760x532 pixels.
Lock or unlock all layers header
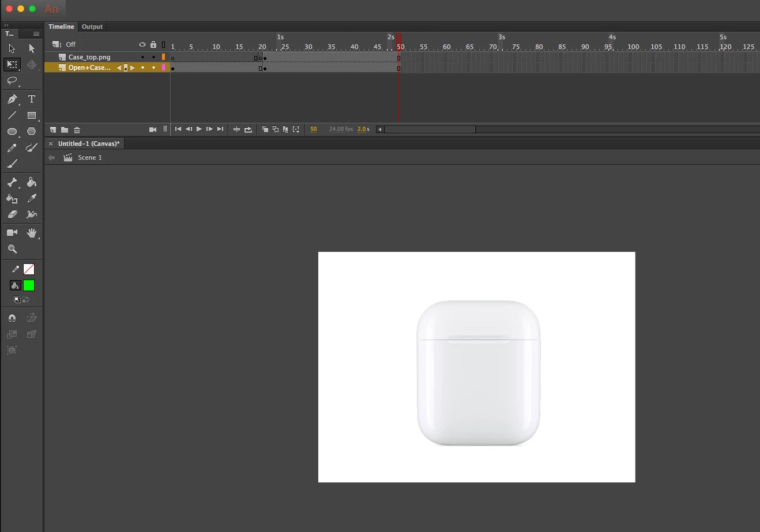tap(153, 44)
